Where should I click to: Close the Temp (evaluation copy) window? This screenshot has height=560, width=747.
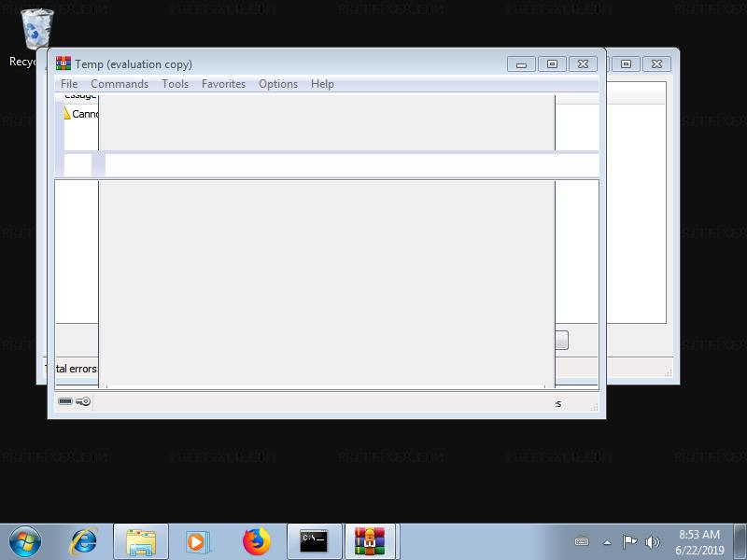pyautogui.click(x=583, y=64)
